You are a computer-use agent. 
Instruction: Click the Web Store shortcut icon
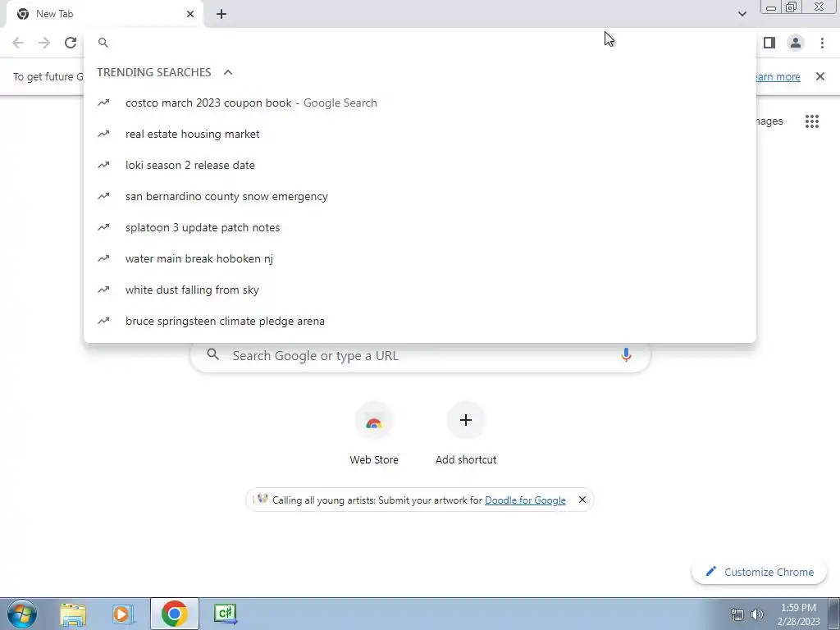click(374, 421)
